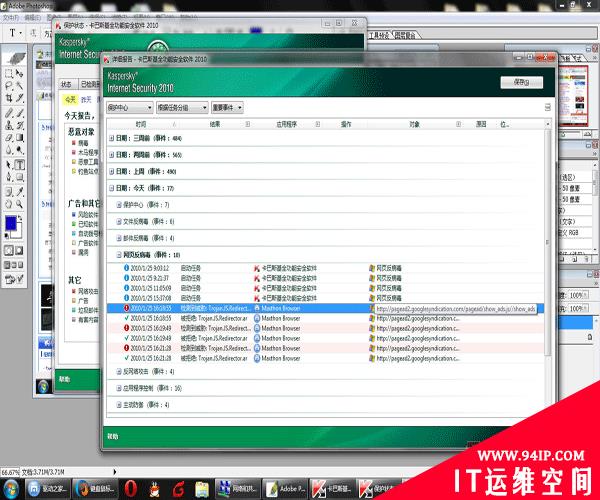Image resolution: width=600 pixels, height=500 pixels.
Task: Select the Pen tool in Photoshop toolbox
Action: [9, 177]
